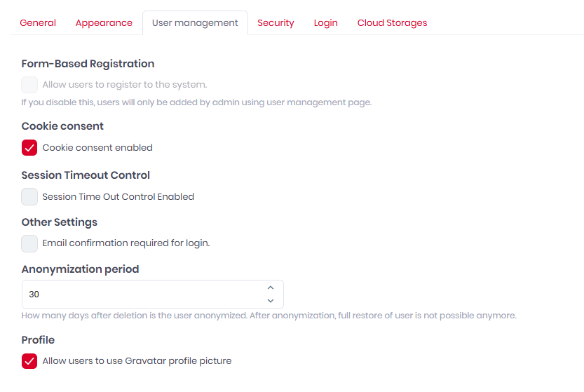Go to the Login tab
Image resolution: width=584 pixels, height=392 pixels.
click(325, 23)
